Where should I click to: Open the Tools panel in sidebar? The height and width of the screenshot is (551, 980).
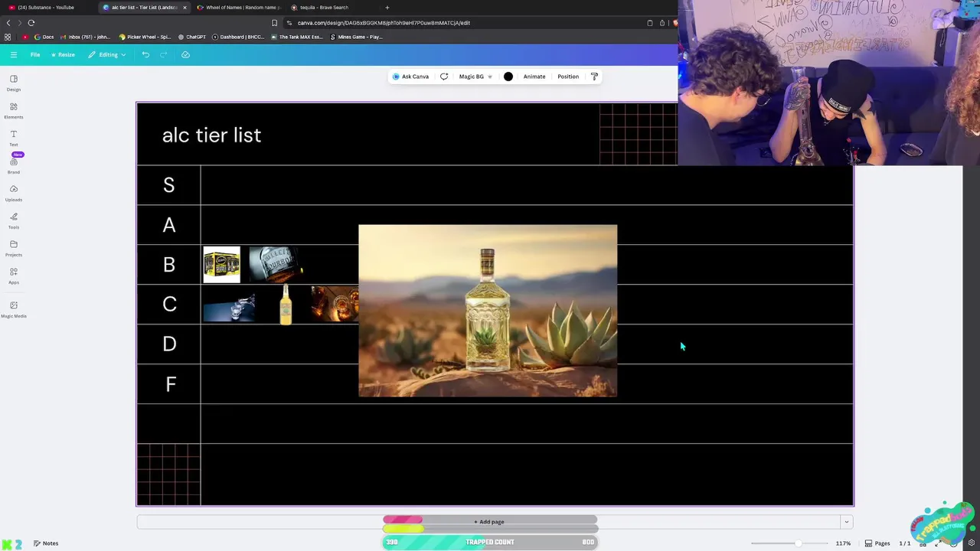pos(14,220)
